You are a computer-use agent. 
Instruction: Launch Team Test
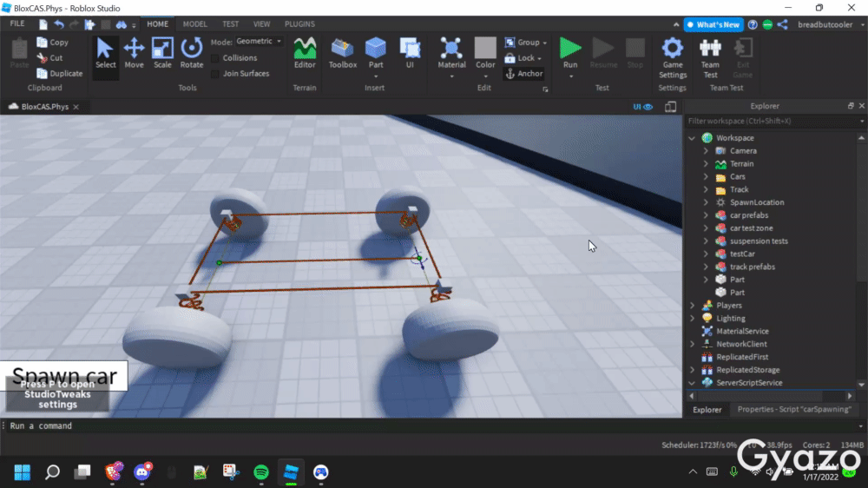tap(710, 58)
